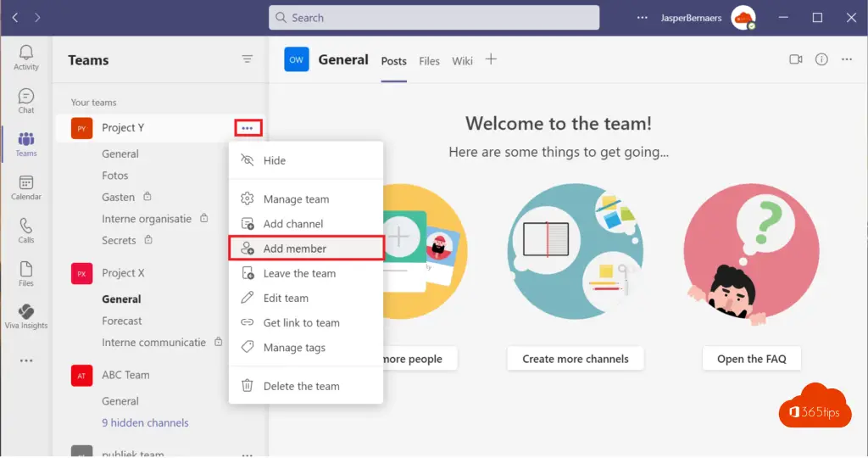Add a new tab with plus icon
The height and width of the screenshot is (458, 868).
pos(491,59)
